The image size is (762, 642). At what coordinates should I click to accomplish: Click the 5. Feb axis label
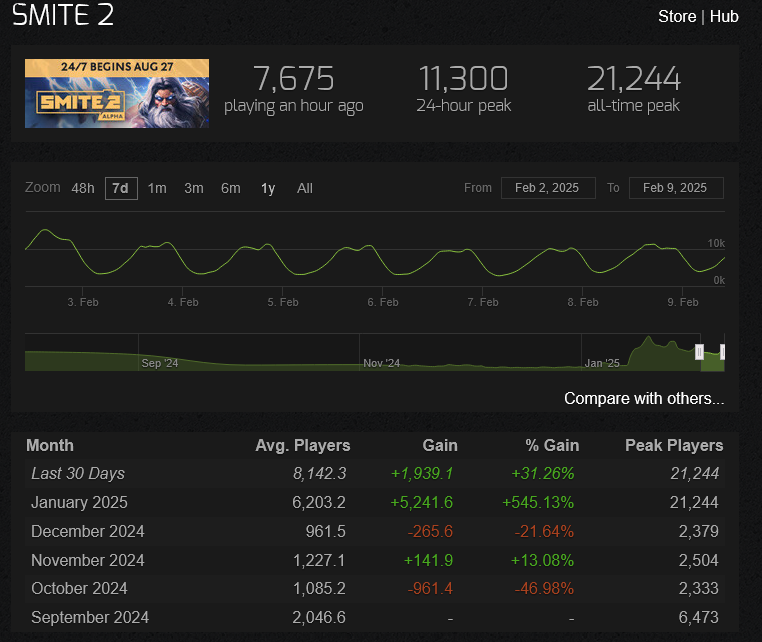click(283, 302)
